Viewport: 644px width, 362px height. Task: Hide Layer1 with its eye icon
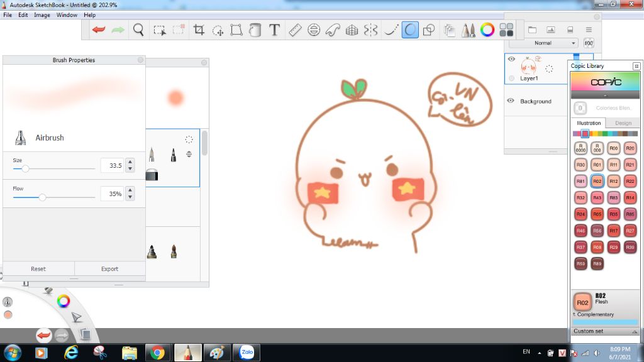511,59
